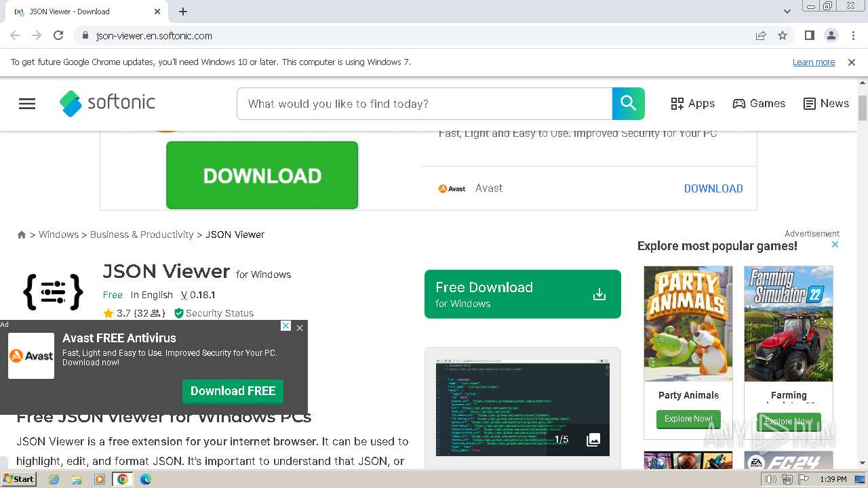Click the magnifier search button
This screenshot has width=868, height=488.
[x=628, y=104]
